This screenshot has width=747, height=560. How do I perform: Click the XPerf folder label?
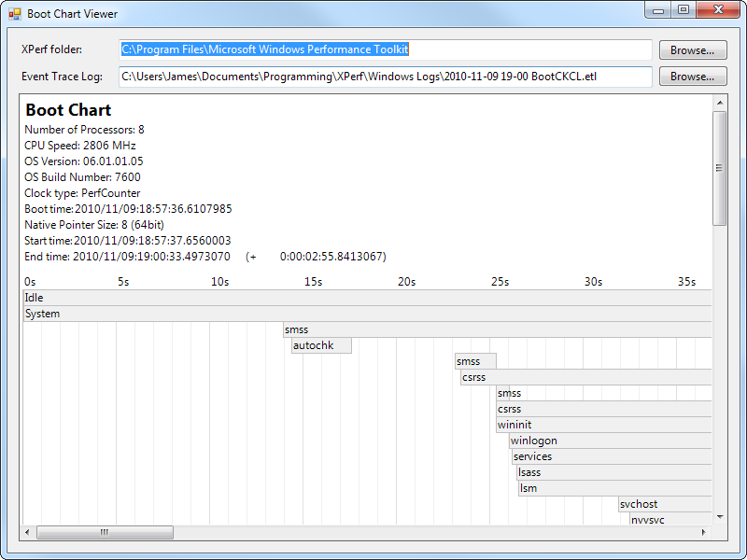[52, 49]
